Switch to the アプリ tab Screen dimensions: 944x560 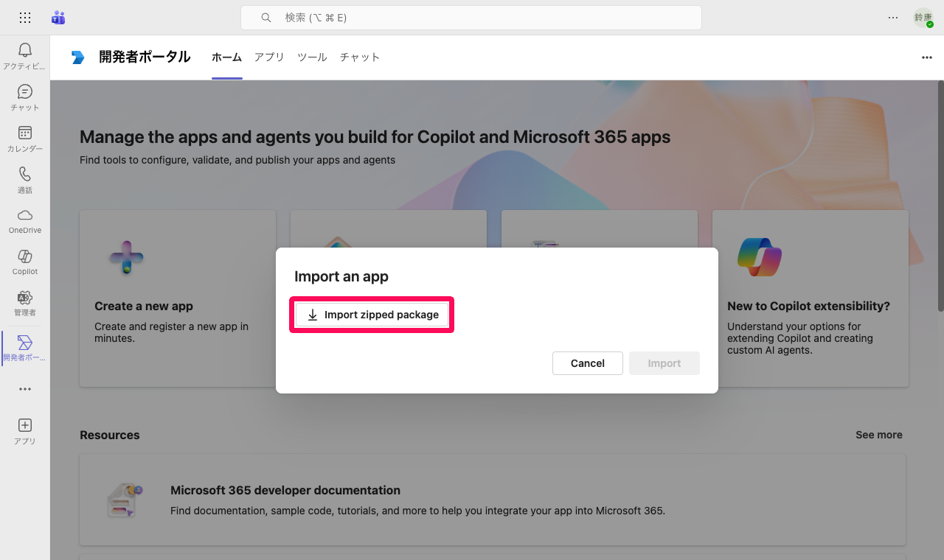coord(269,57)
